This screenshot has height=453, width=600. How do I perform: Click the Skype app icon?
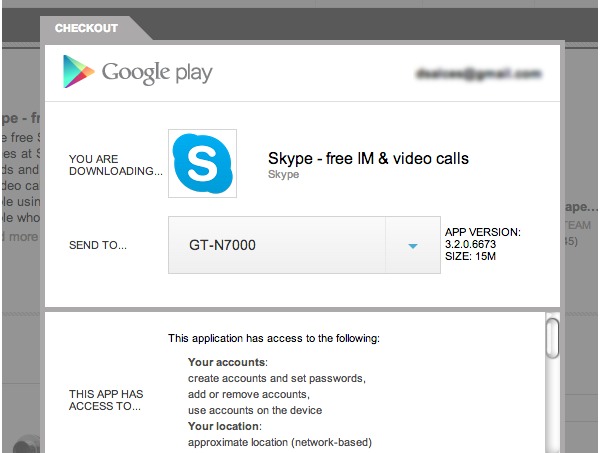[203, 163]
